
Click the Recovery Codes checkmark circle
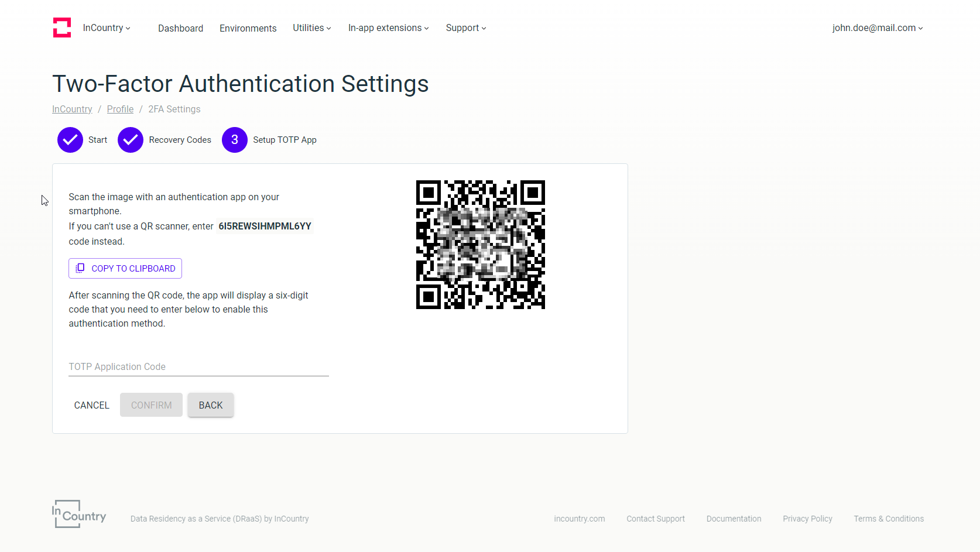coord(131,140)
